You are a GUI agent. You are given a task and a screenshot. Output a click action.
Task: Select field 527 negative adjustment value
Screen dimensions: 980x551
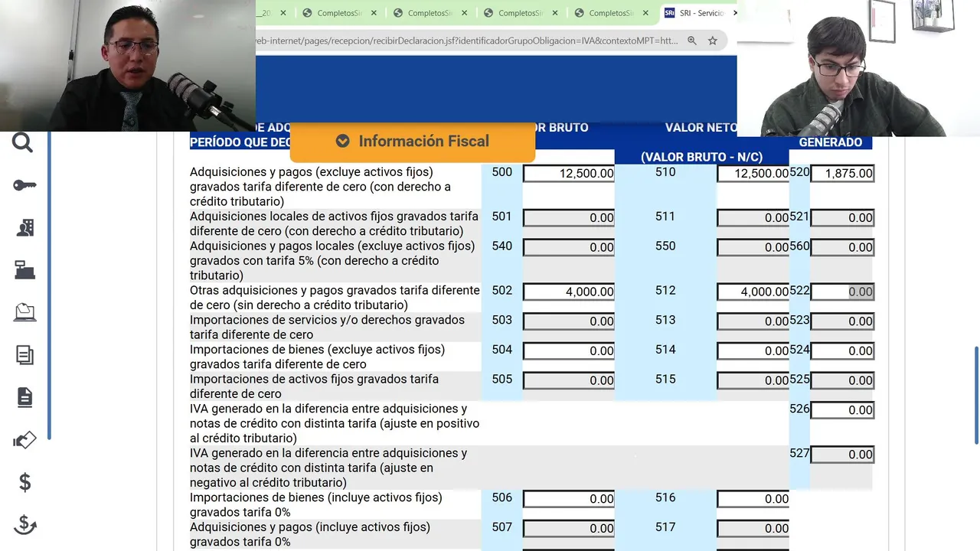842,455
